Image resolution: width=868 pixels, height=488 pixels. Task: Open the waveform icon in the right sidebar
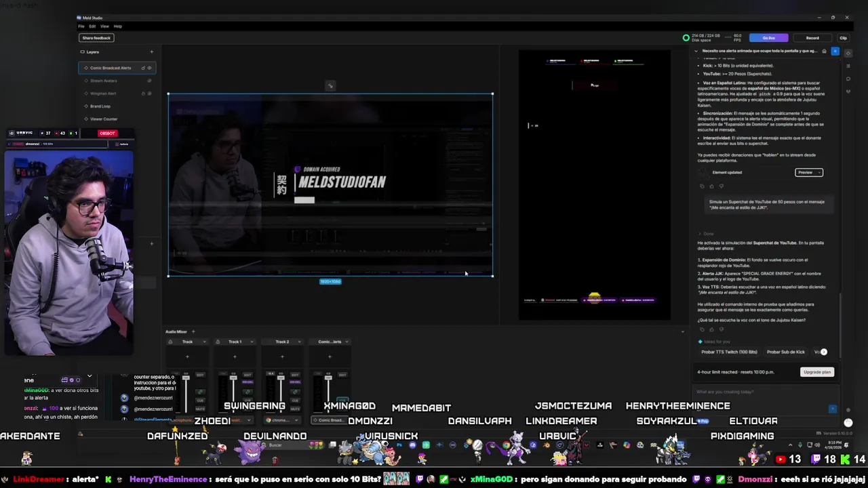point(848,91)
